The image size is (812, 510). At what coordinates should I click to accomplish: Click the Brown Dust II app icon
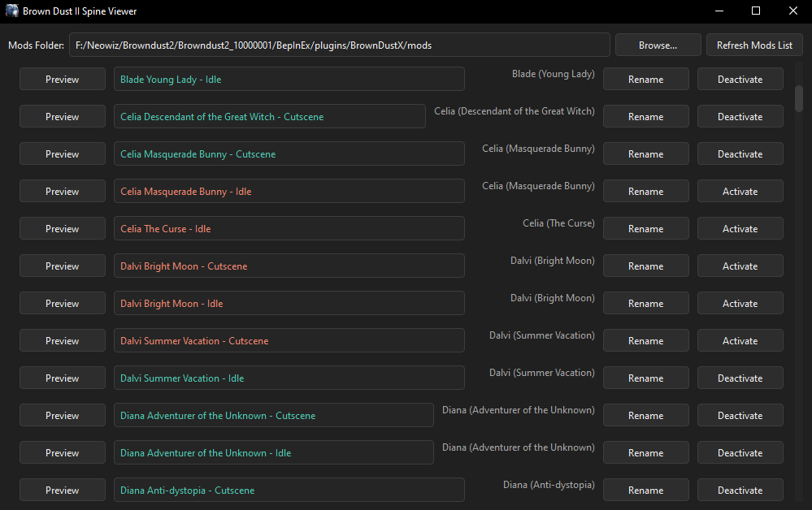[12, 11]
